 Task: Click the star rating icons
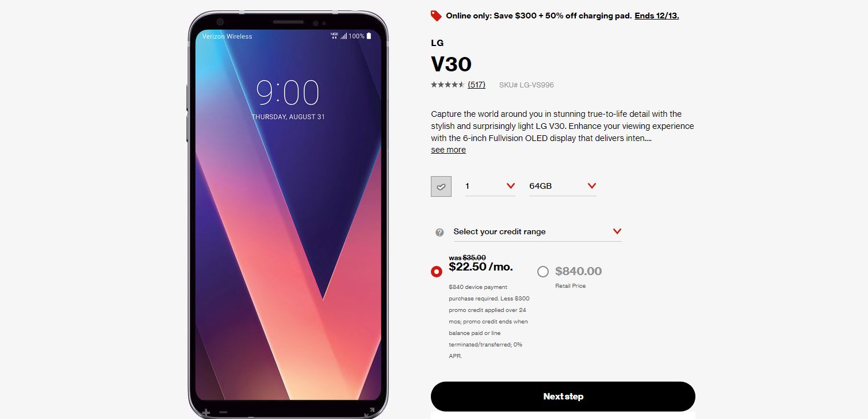point(448,85)
